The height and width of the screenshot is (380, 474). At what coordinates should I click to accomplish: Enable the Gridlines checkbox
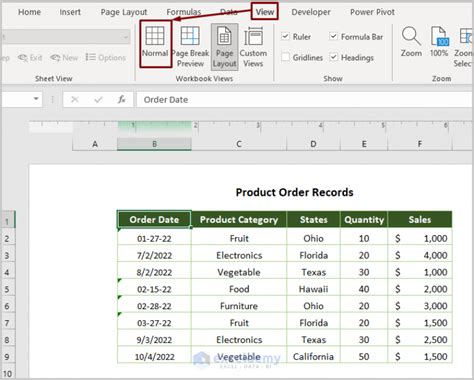pos(285,57)
